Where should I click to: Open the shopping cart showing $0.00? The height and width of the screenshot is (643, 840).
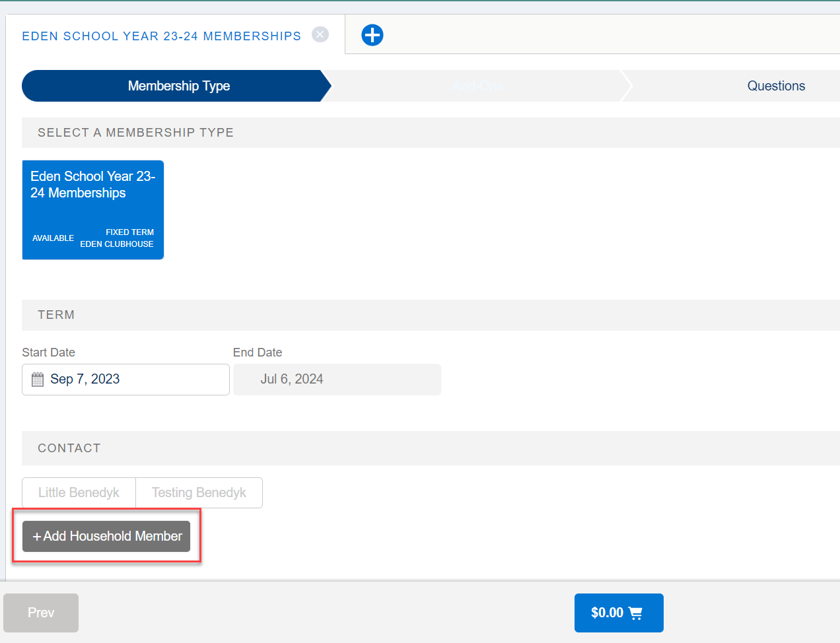[618, 613]
